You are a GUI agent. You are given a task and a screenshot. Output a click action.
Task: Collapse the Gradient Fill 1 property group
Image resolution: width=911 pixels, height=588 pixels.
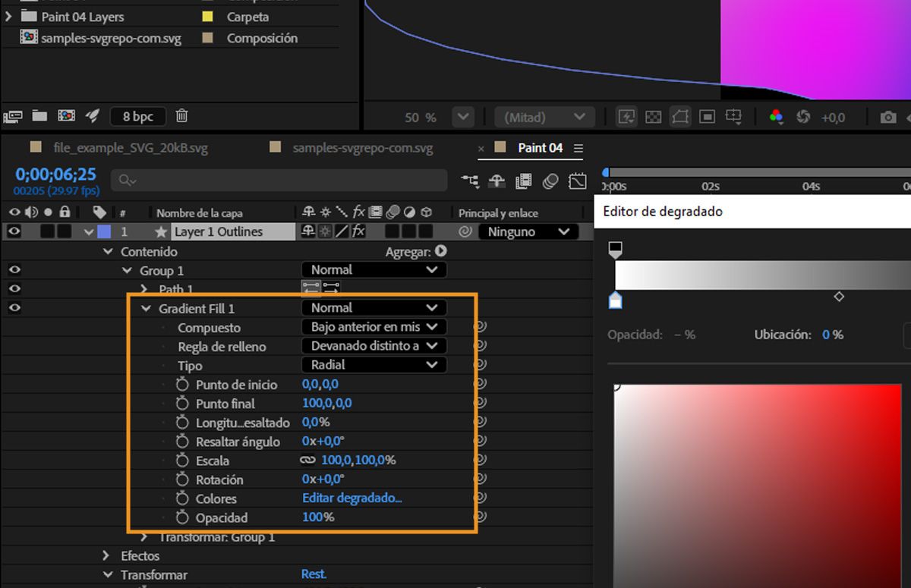pos(146,308)
